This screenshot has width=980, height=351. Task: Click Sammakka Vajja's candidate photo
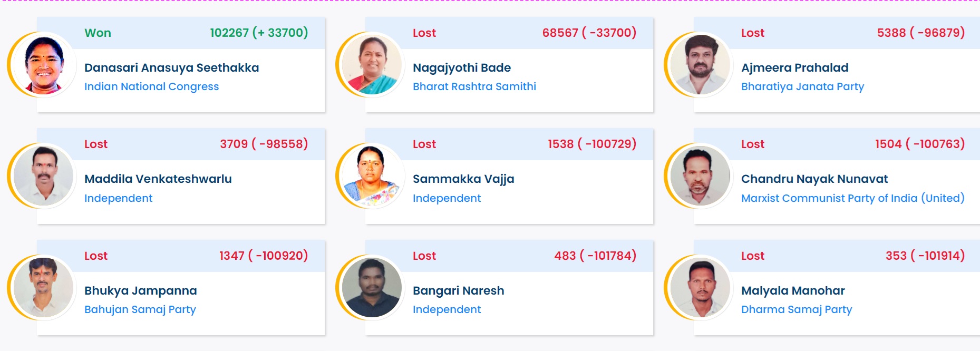click(373, 176)
